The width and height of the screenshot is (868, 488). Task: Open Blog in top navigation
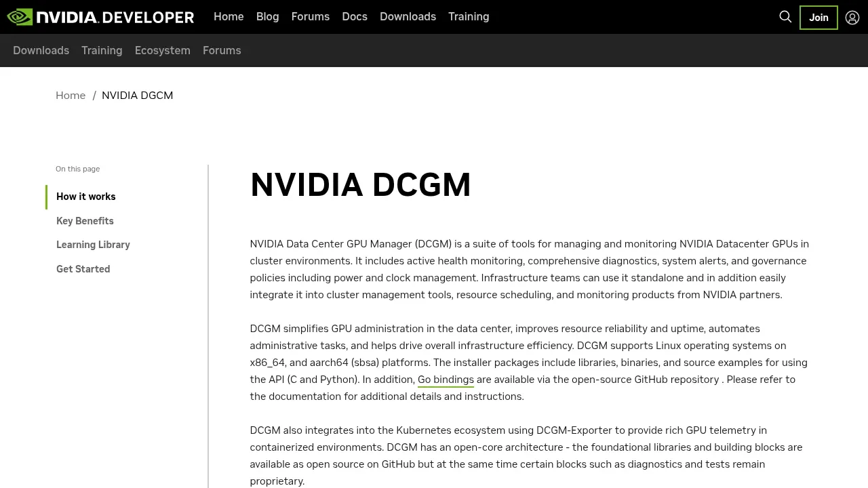267,17
